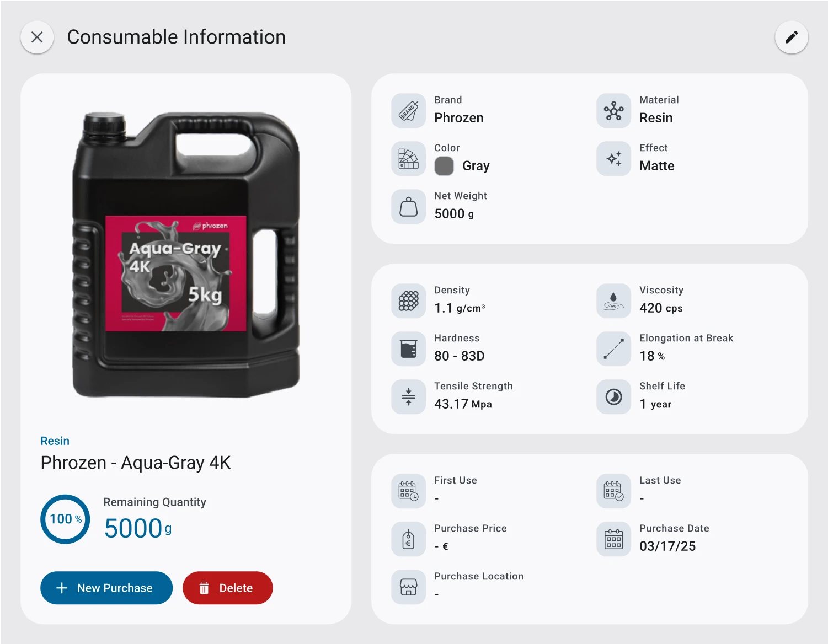This screenshot has width=828, height=644.
Task: Click the title 'Phrozen - Aqua-Gray 4K'
Action: (x=136, y=463)
